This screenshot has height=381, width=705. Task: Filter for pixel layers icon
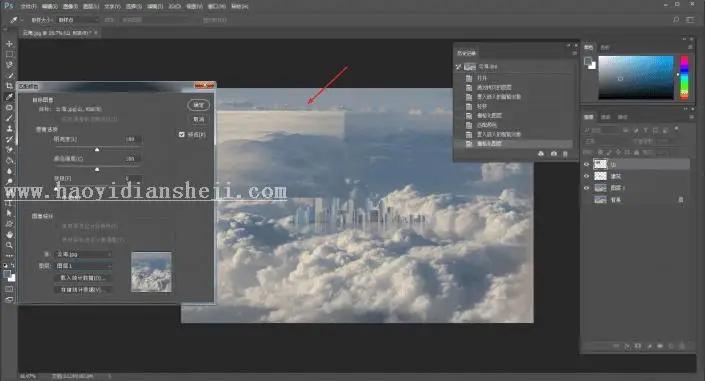pyautogui.click(x=626, y=130)
